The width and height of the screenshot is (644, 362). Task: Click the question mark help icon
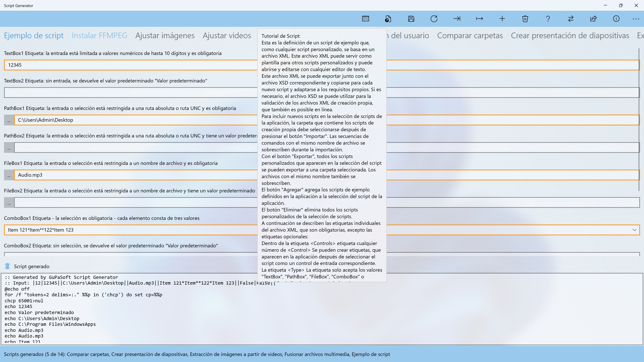click(548, 19)
